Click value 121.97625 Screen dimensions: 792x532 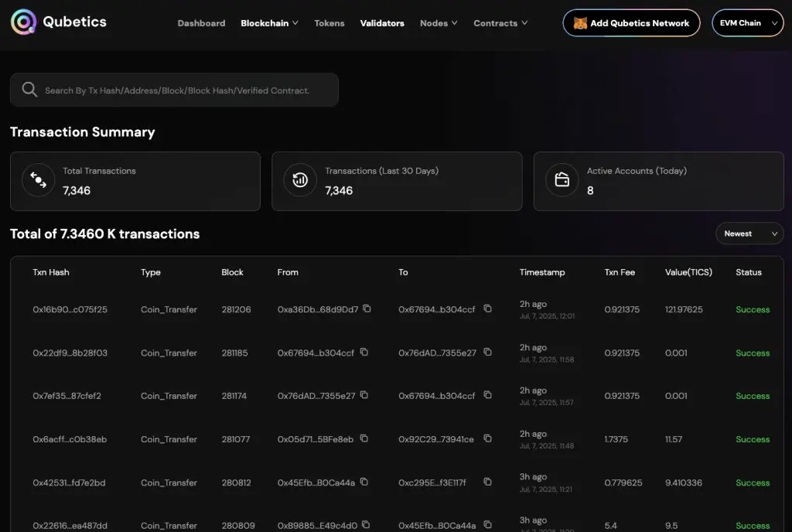[x=684, y=309]
